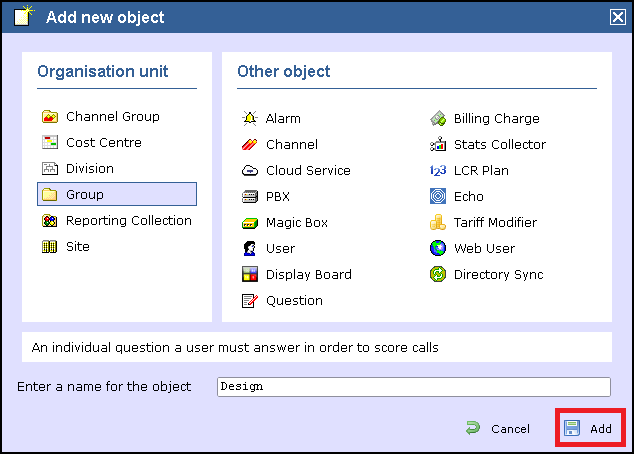634x454 pixels.
Task: Pick the Question label
Action: tap(294, 301)
